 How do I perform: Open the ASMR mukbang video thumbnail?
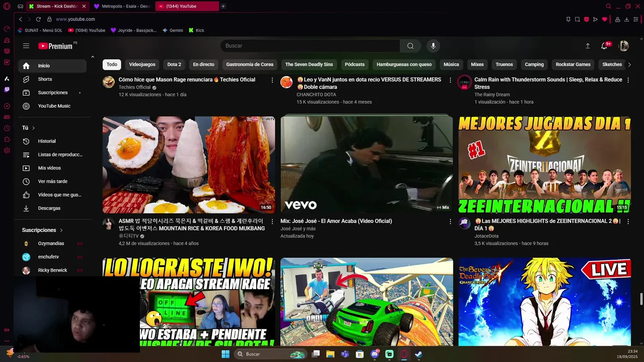pos(189,165)
